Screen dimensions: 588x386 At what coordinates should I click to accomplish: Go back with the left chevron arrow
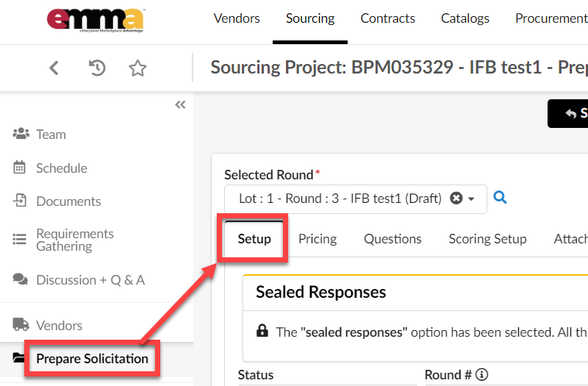click(54, 68)
